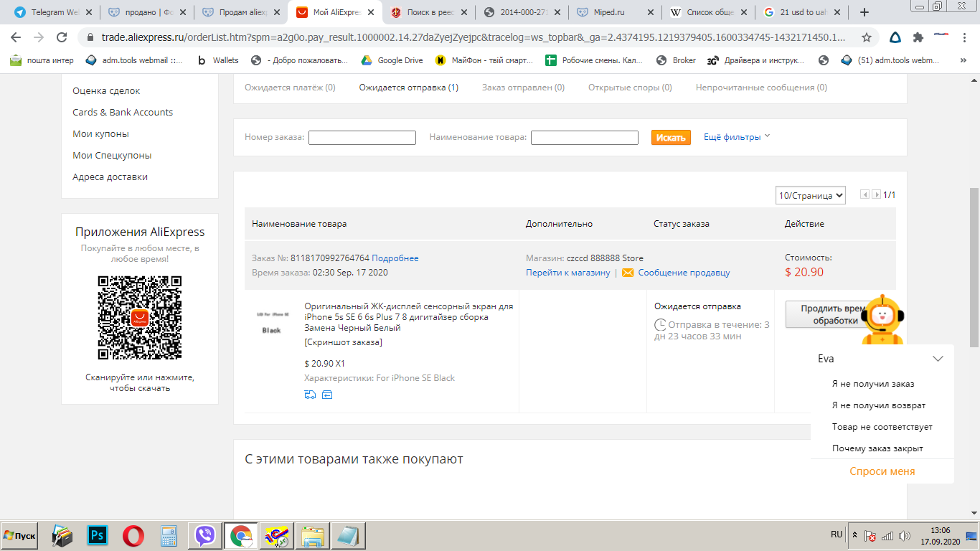980x551 pixels.
Task: Close the Мой AliExpress tab
Action: click(371, 12)
